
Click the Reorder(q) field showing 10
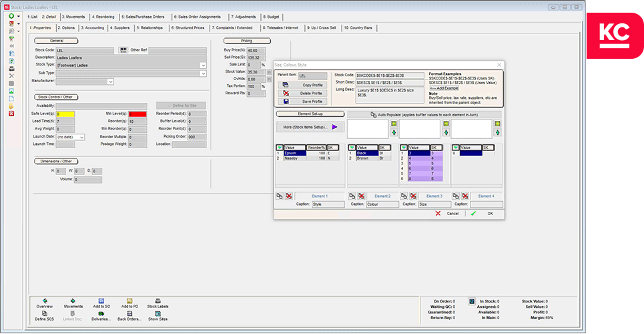pos(137,122)
